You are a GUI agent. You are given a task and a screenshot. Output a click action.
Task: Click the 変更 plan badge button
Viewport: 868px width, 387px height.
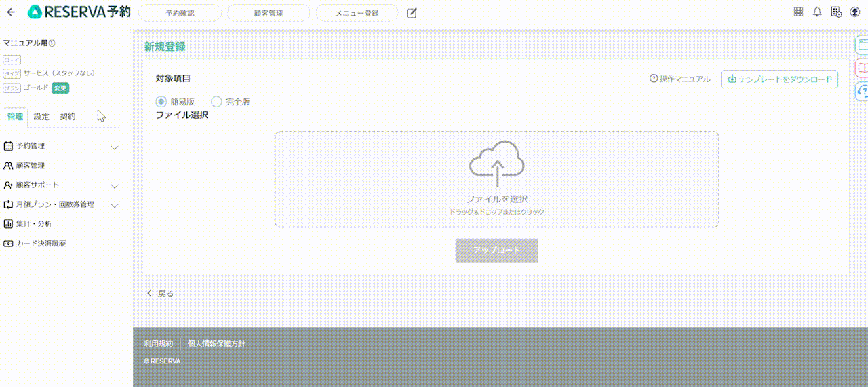[x=60, y=88]
